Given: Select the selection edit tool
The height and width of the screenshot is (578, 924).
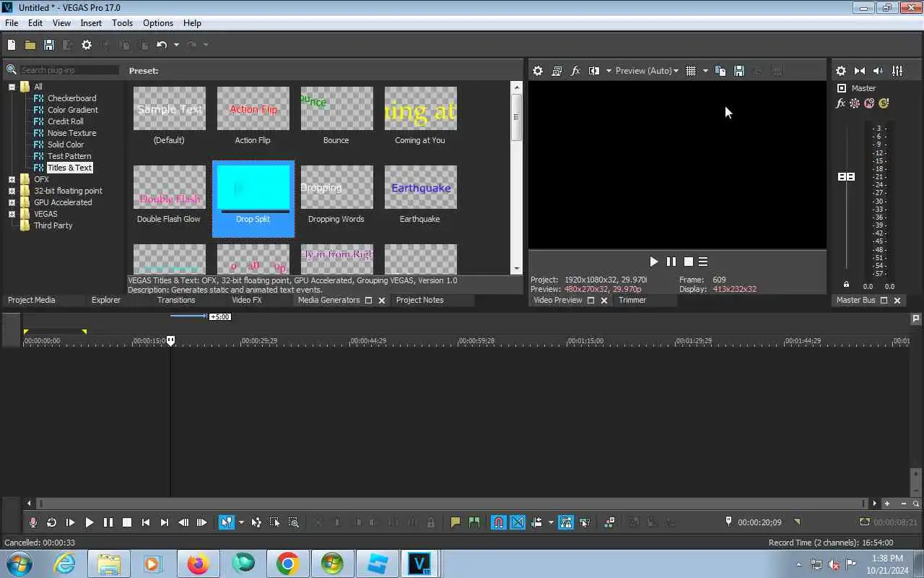Looking at the screenshot, I should coord(275,522).
